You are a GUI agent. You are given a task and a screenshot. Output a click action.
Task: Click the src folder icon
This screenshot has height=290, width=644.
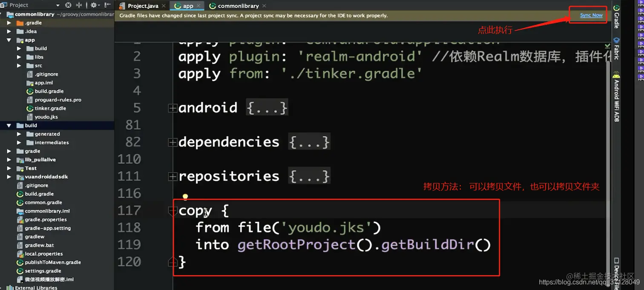click(x=30, y=66)
